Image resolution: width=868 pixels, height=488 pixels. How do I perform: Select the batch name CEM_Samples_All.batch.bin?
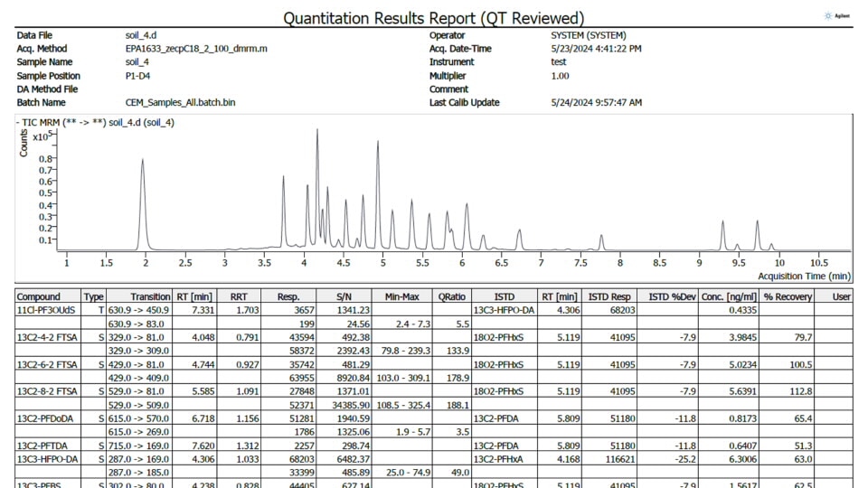[x=180, y=103]
